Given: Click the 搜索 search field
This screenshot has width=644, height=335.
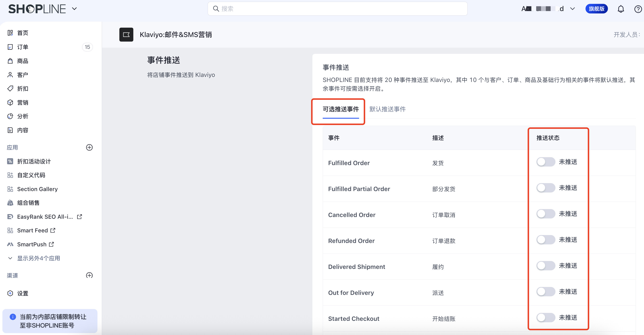Looking at the screenshot, I should tap(337, 9).
